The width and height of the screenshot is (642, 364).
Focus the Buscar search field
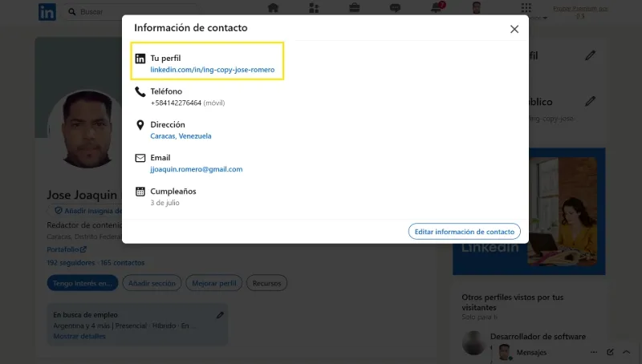coord(131,12)
